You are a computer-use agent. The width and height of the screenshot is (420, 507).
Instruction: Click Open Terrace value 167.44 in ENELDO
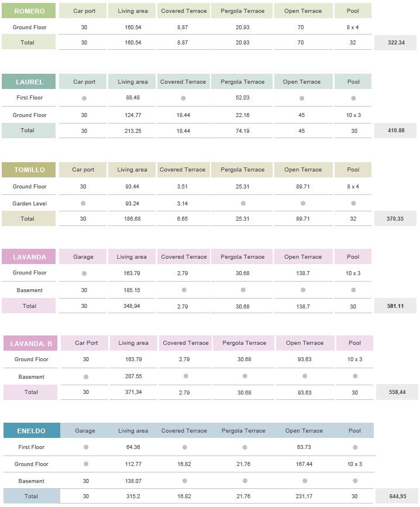304,464
